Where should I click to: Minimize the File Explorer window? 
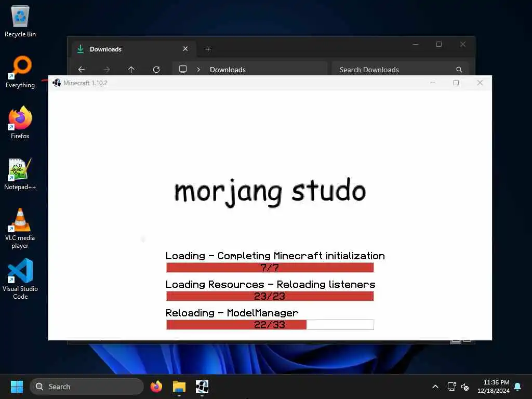pyautogui.click(x=416, y=44)
